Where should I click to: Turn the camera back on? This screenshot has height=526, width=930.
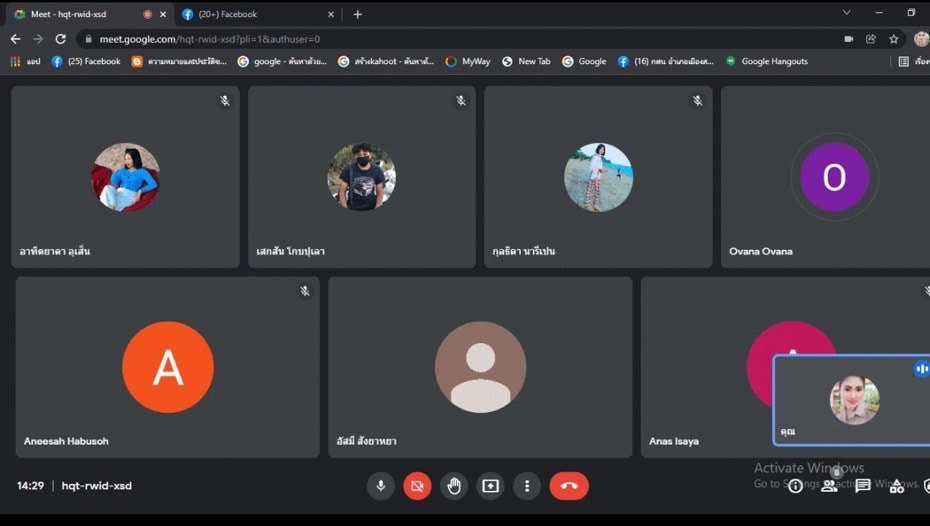(x=417, y=486)
